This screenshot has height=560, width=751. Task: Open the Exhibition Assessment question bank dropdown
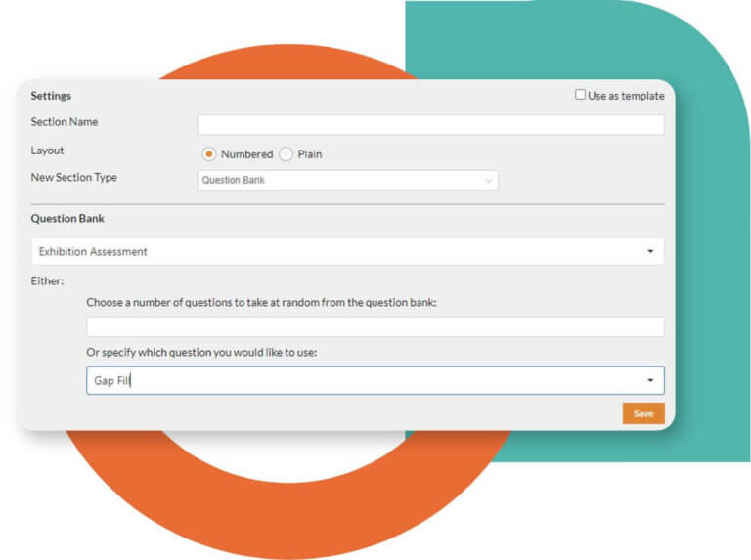click(347, 251)
